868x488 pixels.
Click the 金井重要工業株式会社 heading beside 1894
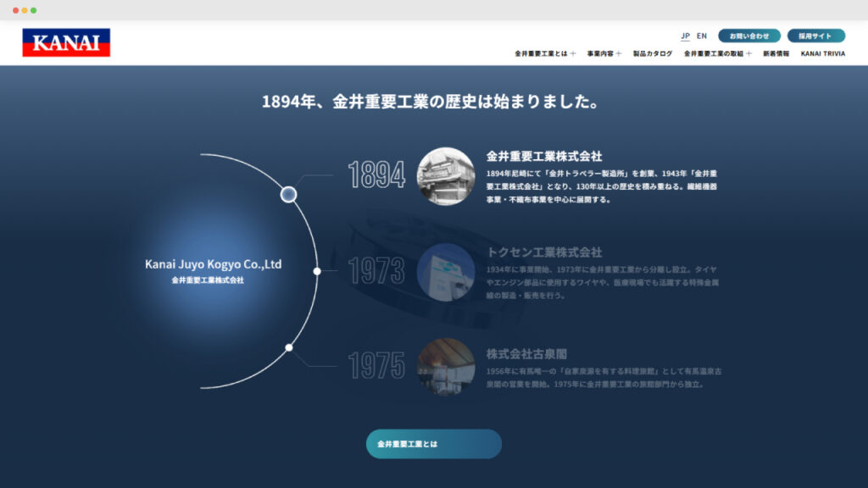544,157
